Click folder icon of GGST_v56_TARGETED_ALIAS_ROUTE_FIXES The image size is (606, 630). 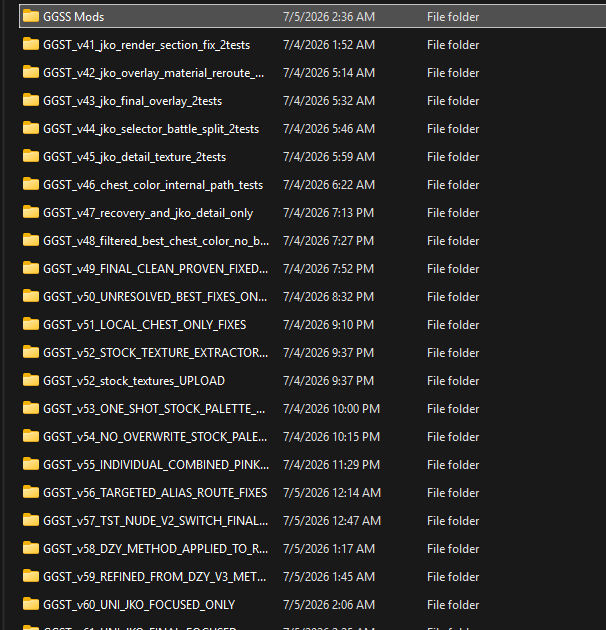[31, 492]
